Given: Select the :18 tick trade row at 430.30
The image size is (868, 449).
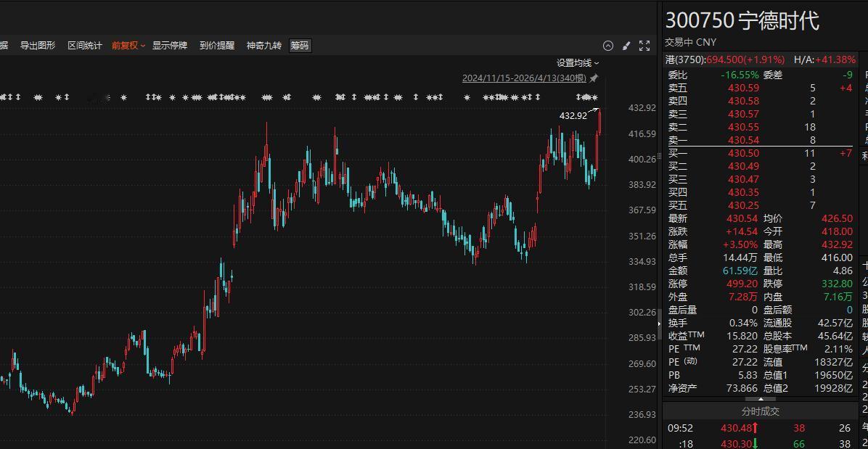Looking at the screenshot, I should pyautogui.click(x=759, y=443).
